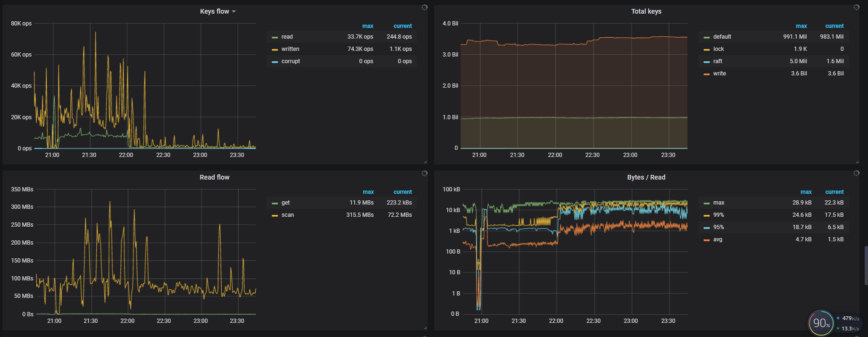This screenshot has height=337, width=868.
Task: Click the Keys flow panel resize handle
Action: [425, 162]
